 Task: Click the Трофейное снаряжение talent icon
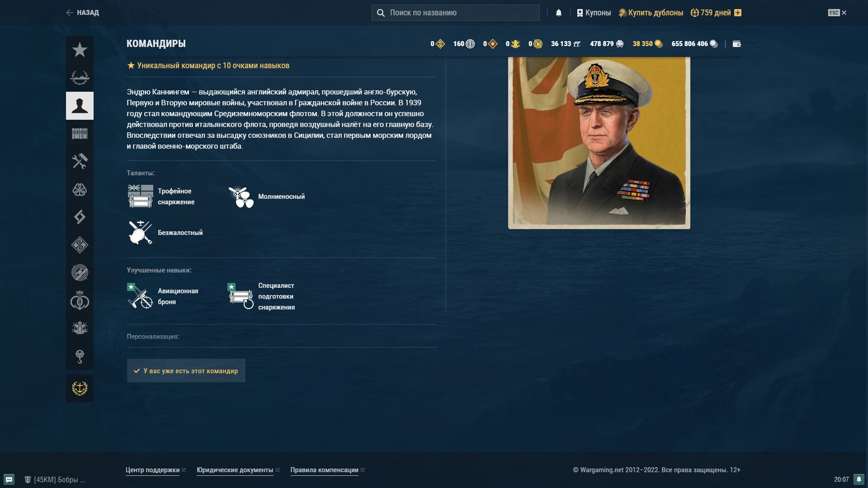[140, 196]
